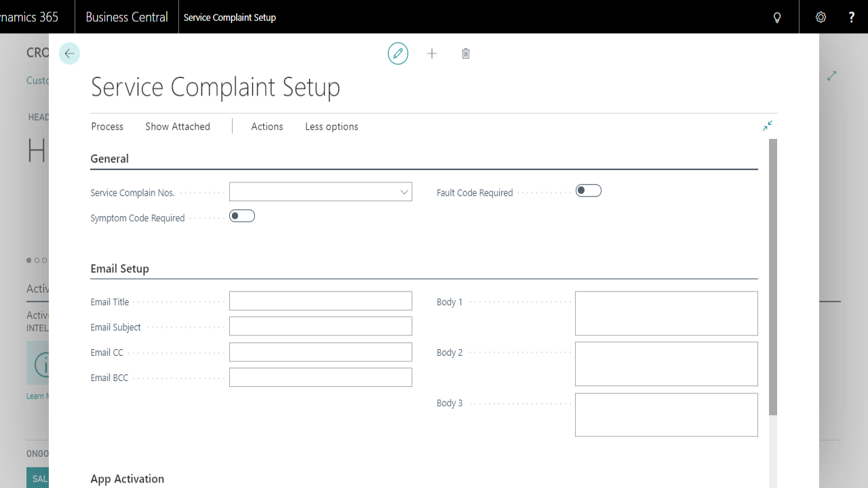Open the Show Attached menu
The height and width of the screenshot is (488, 868).
tap(178, 127)
